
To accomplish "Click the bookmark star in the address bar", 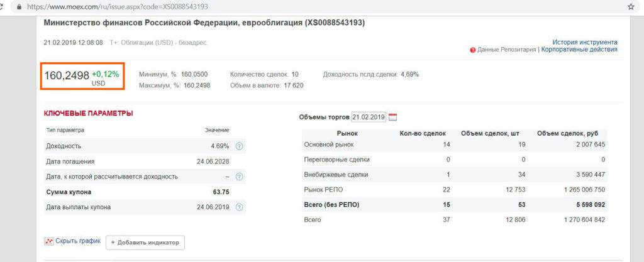I will 630,6.
